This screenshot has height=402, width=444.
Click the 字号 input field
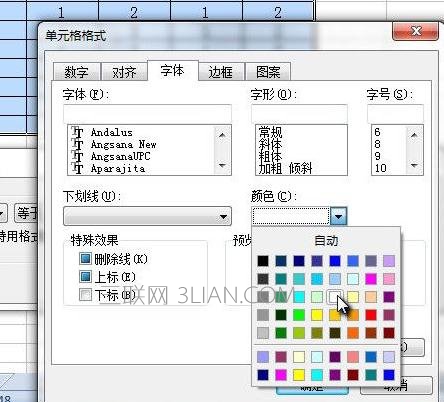[395, 114]
